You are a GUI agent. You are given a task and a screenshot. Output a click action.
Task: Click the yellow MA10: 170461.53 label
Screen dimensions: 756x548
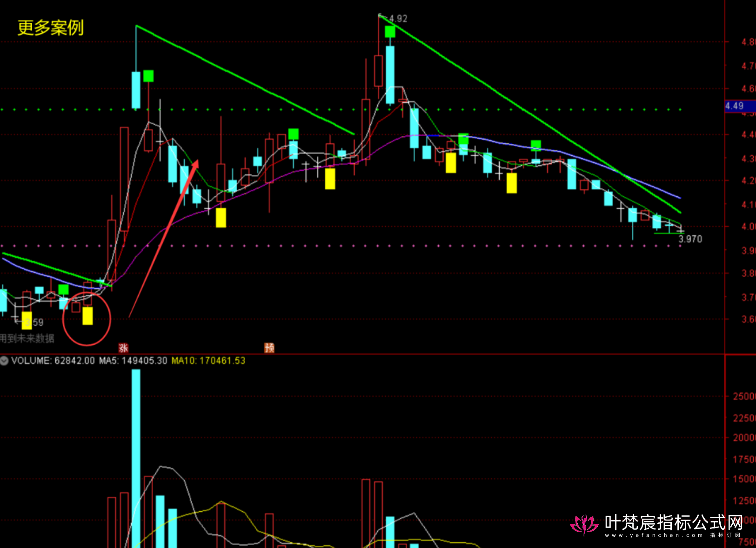(208, 361)
